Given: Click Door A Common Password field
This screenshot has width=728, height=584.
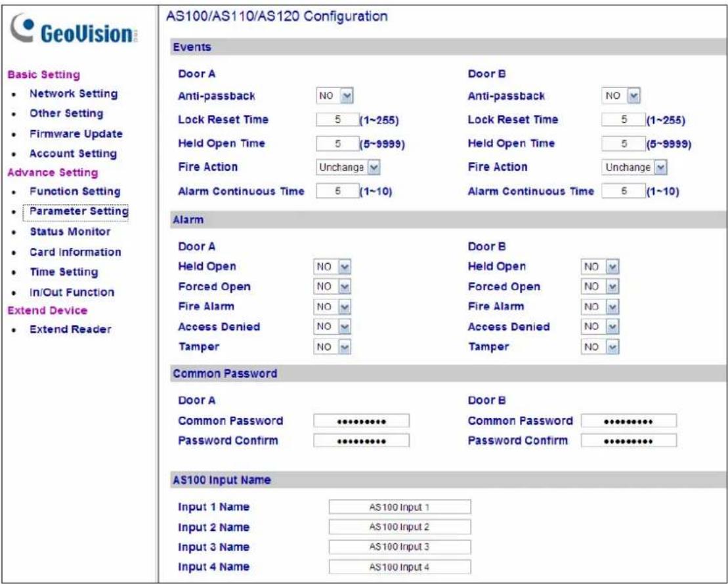Looking at the screenshot, I should 362,421.
